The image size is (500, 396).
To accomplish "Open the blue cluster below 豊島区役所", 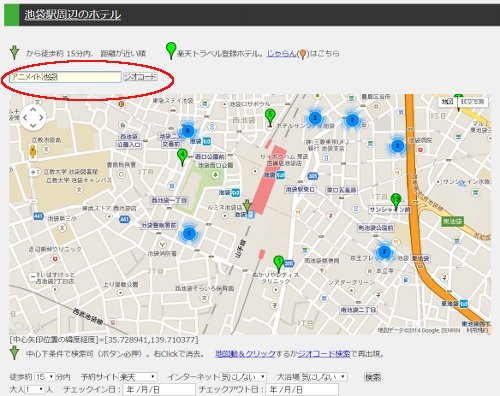I will 352,120.
